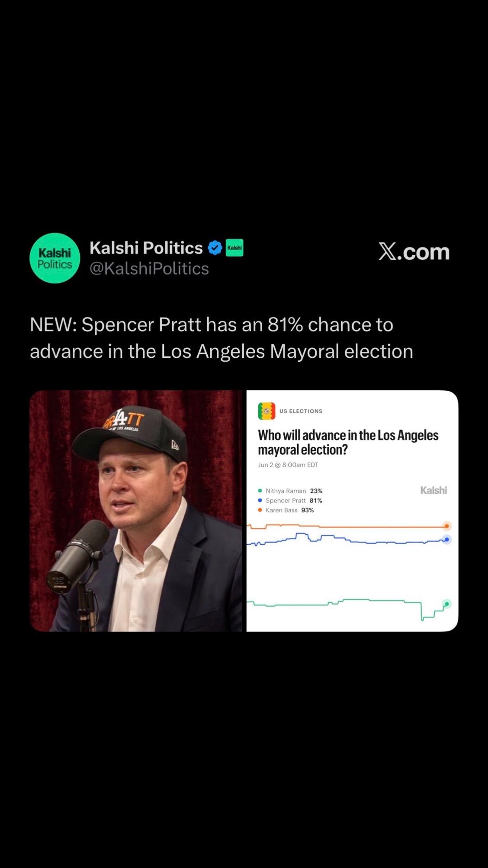Click the green Nithya Raman line endpoint
488x868 pixels.
[447, 604]
